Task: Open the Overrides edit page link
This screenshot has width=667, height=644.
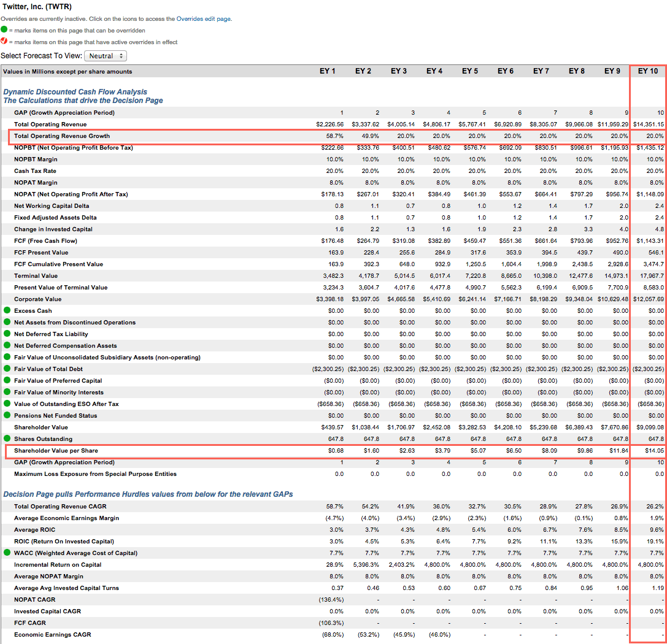Action: (x=203, y=18)
